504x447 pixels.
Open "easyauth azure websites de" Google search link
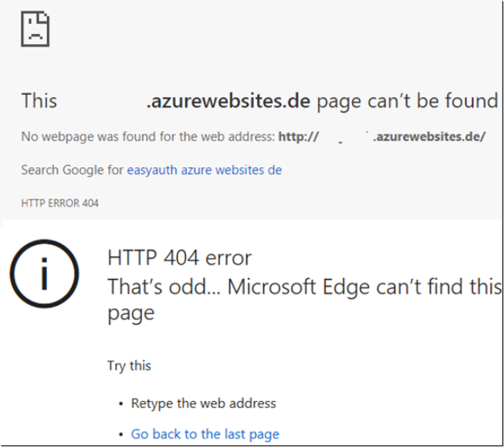(204, 170)
